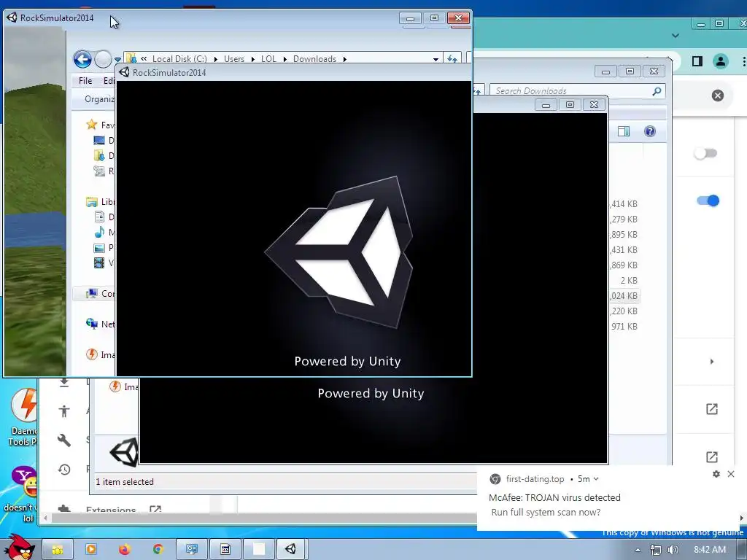The width and height of the screenshot is (747, 560).
Task: Clear the Chrome settings search with X
Action: (x=718, y=96)
